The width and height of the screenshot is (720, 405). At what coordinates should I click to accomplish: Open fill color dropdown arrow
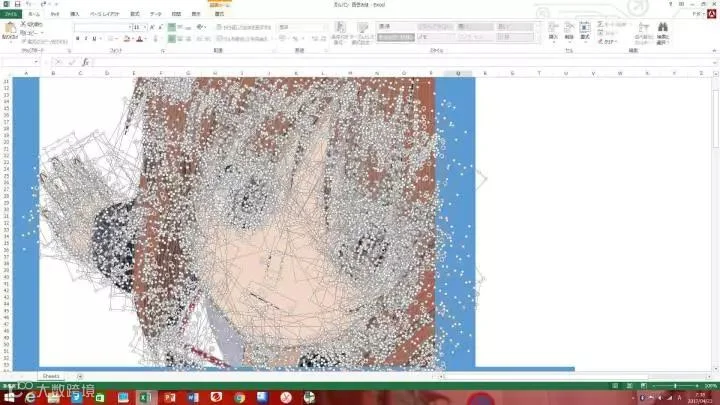(x=133, y=39)
